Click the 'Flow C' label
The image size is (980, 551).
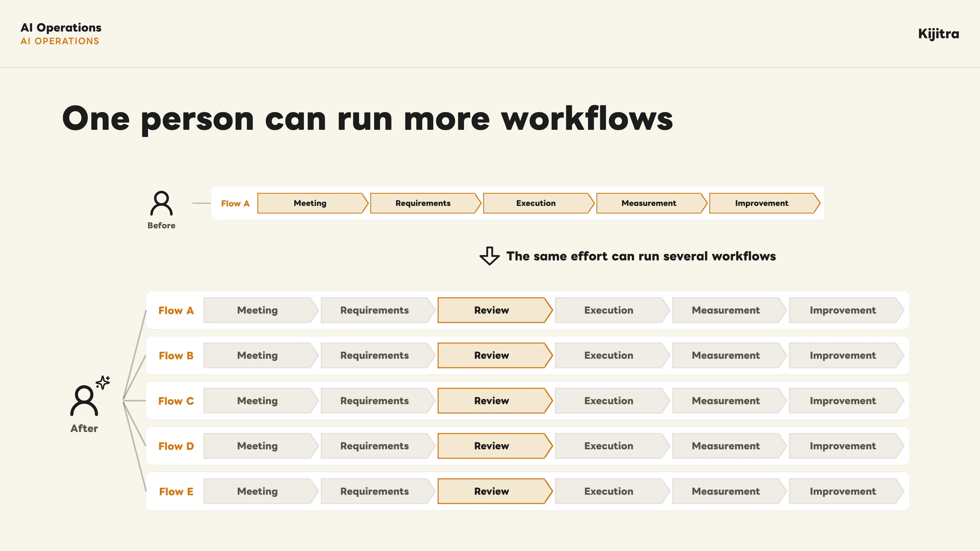point(176,401)
